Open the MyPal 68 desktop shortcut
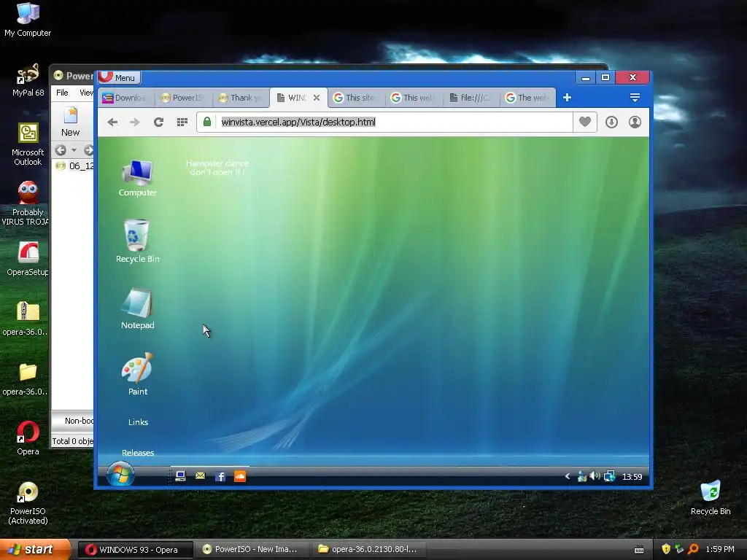The width and height of the screenshot is (747, 560). (x=28, y=80)
